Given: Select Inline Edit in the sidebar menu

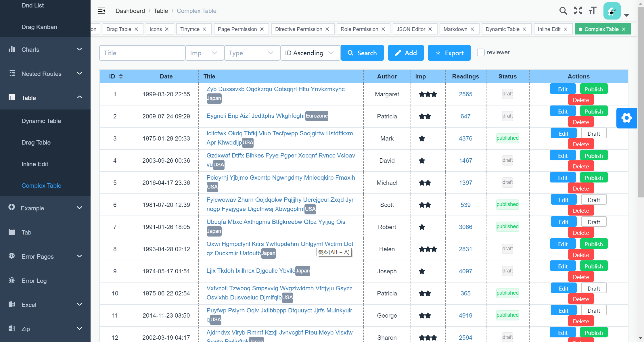Looking at the screenshot, I should (x=35, y=164).
